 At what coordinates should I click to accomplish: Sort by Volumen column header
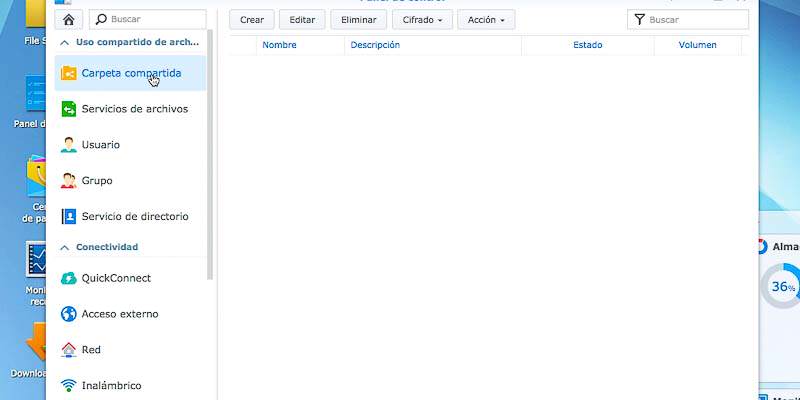(x=697, y=45)
